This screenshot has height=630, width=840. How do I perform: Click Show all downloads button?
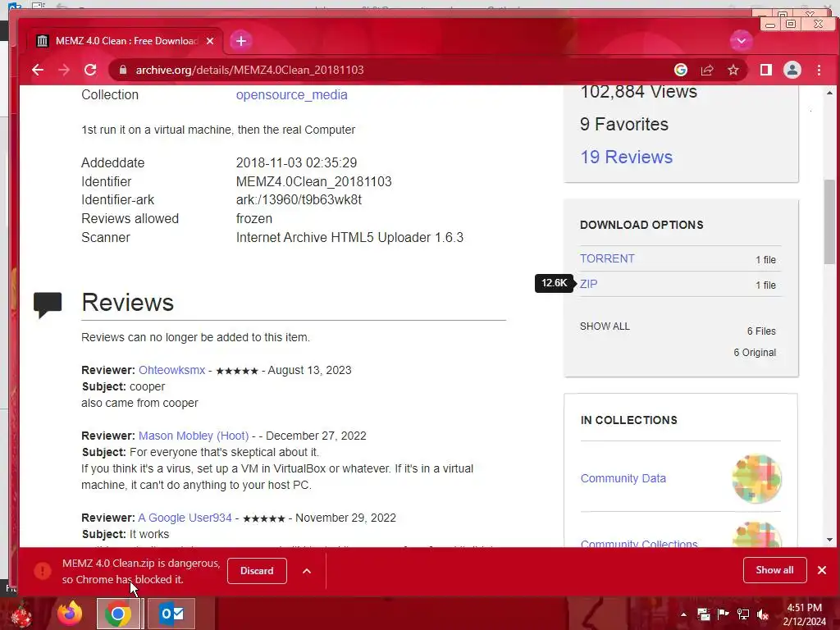click(774, 570)
